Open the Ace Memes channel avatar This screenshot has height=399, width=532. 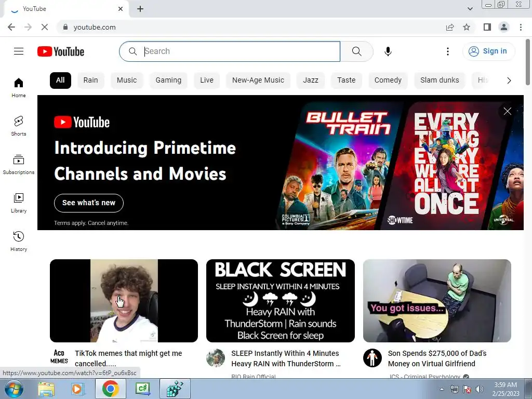pyautogui.click(x=59, y=357)
